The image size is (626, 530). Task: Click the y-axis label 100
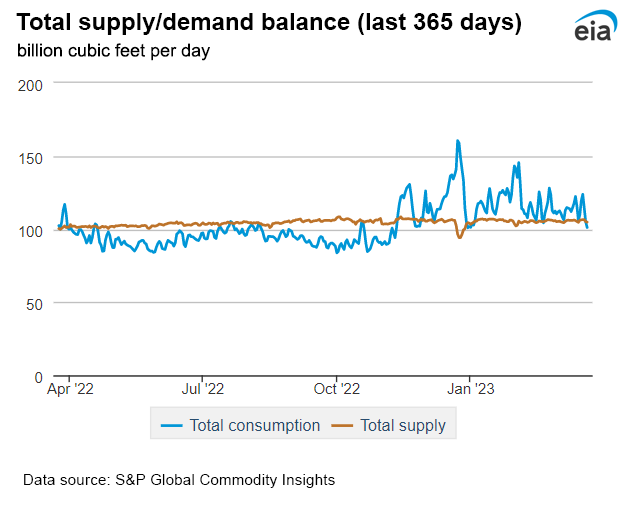click(30, 231)
